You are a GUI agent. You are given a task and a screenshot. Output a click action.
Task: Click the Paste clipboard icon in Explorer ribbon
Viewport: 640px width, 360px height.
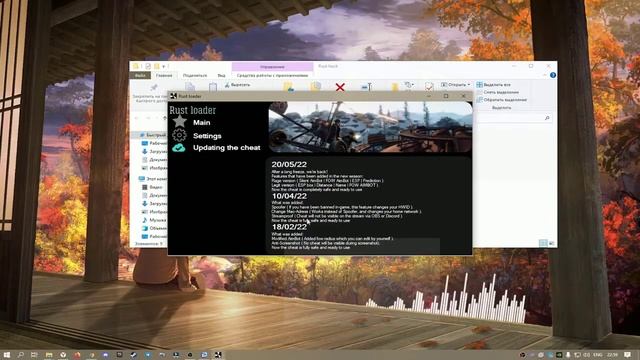point(213,87)
